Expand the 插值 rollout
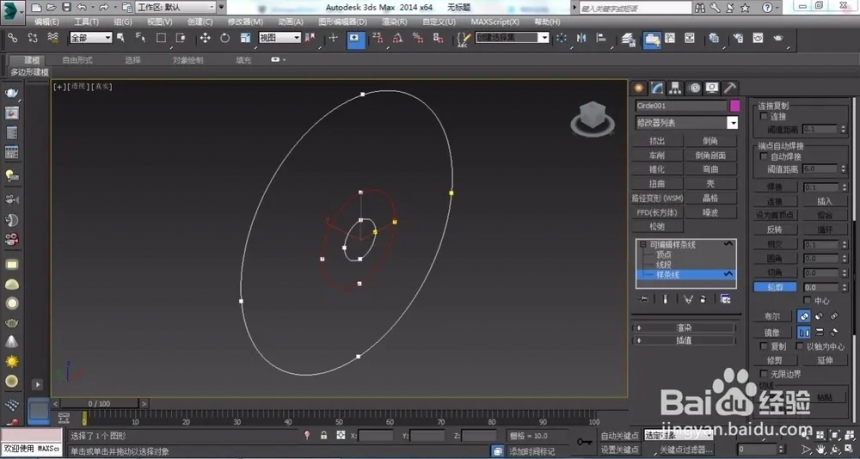 tap(684, 340)
